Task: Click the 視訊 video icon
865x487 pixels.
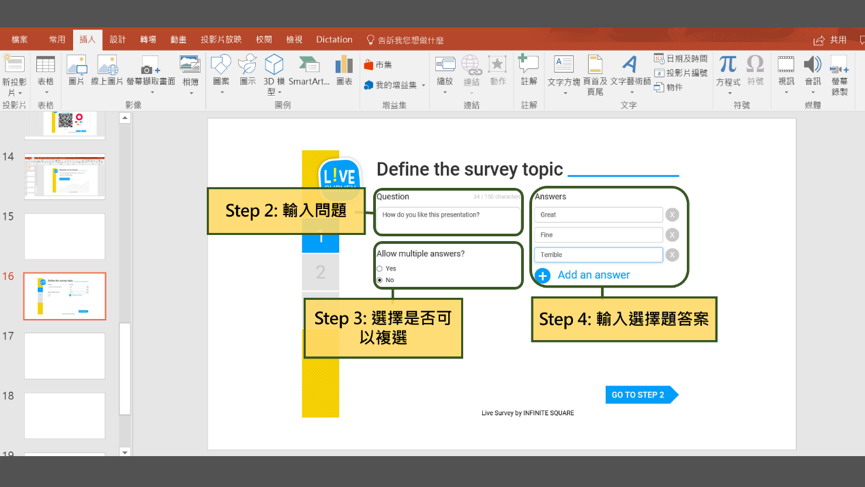Action: [786, 65]
